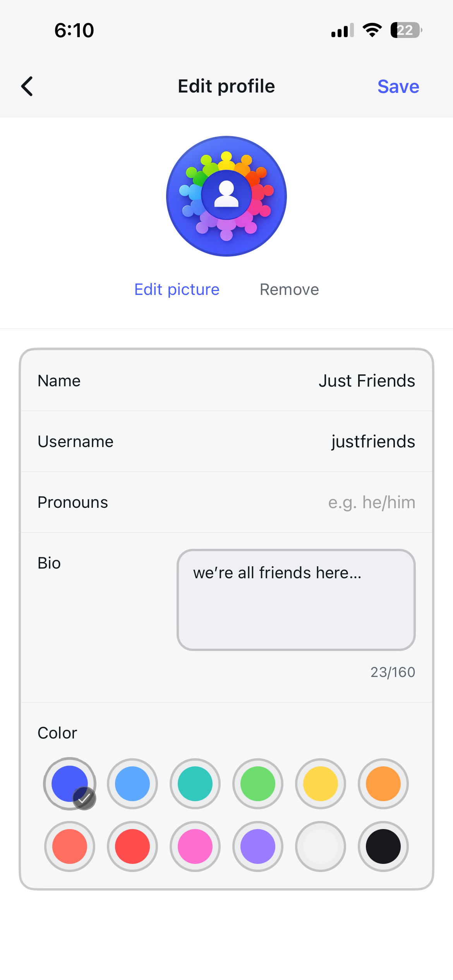453x980 pixels.
Task: Pick the orange color swatch
Action: pyautogui.click(x=383, y=784)
